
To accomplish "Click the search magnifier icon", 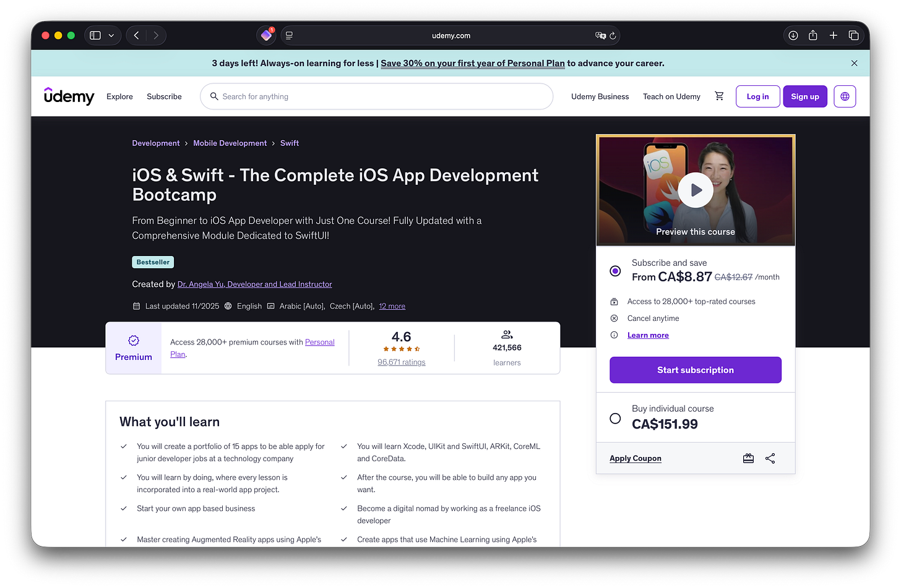I will [x=214, y=96].
